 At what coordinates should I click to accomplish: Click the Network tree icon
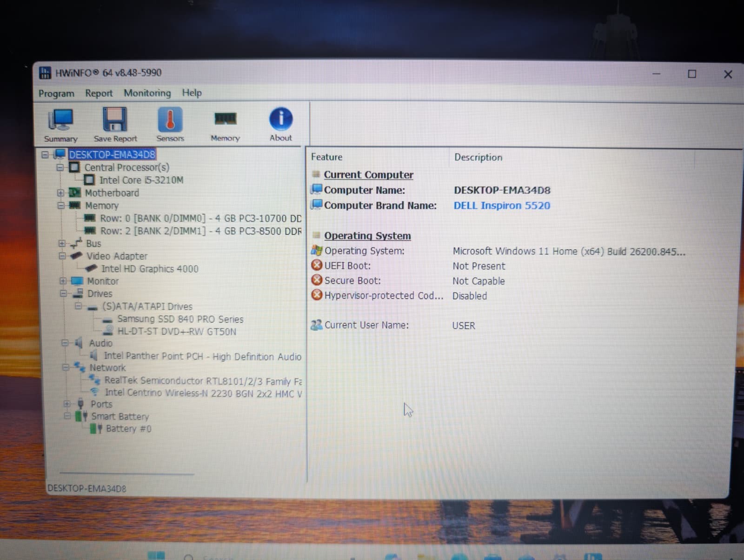(80, 367)
